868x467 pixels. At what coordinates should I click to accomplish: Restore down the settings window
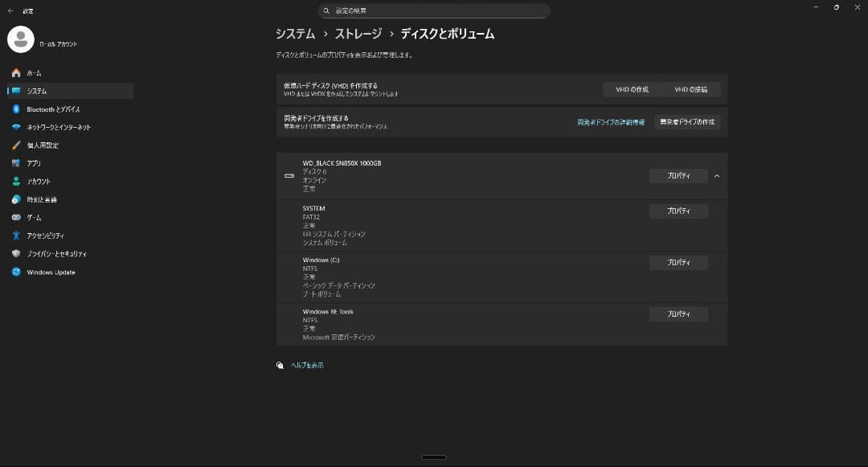pyautogui.click(x=837, y=7)
